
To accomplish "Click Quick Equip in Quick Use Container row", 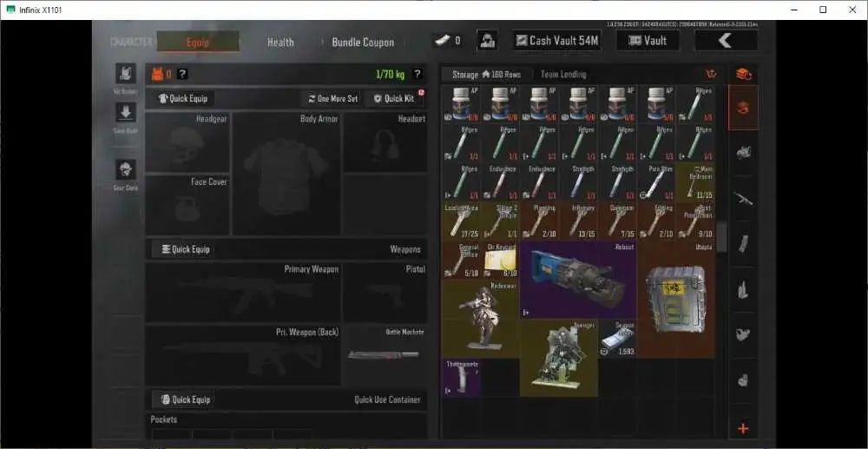I will [186, 399].
